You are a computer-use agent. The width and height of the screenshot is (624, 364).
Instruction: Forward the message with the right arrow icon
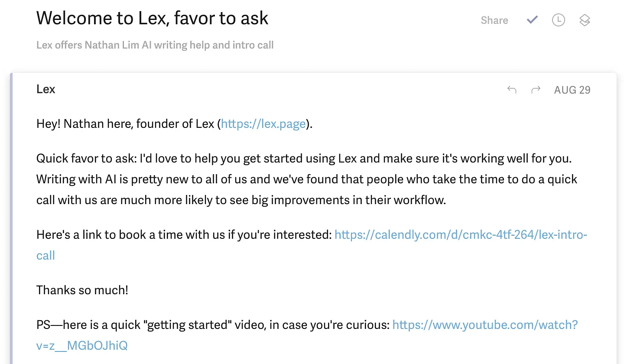click(536, 90)
